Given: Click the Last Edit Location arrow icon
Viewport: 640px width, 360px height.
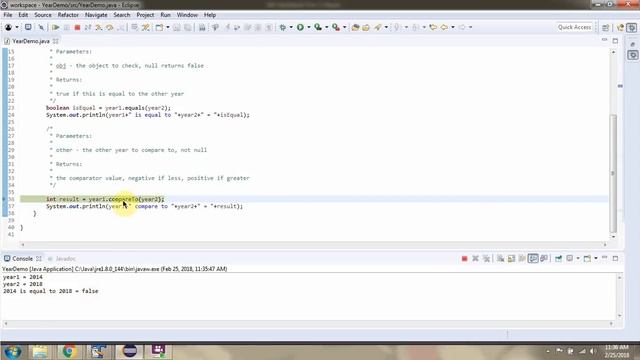Looking at the screenshot, I should click(433, 27).
